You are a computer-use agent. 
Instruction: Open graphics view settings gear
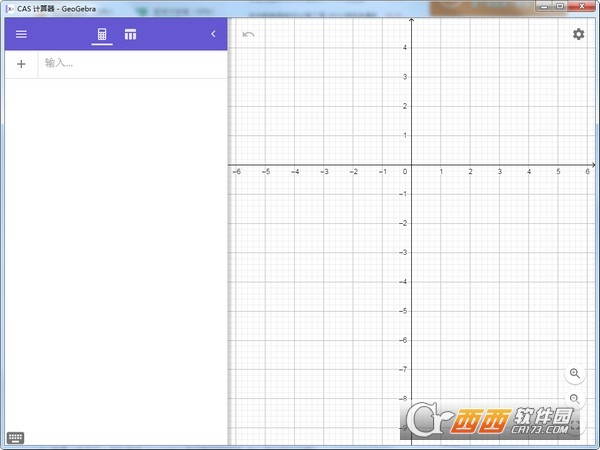point(578,34)
